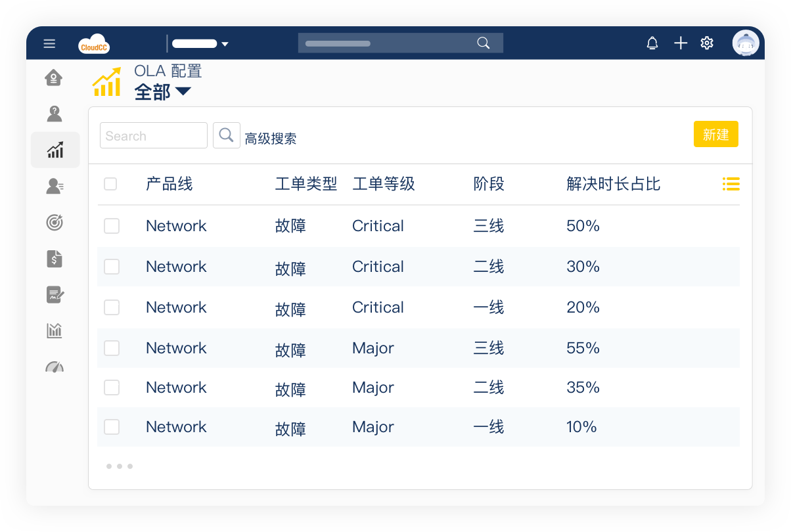Select the checkbox for the 10% row
Viewport: 791px width, 532px height.
[112, 427]
